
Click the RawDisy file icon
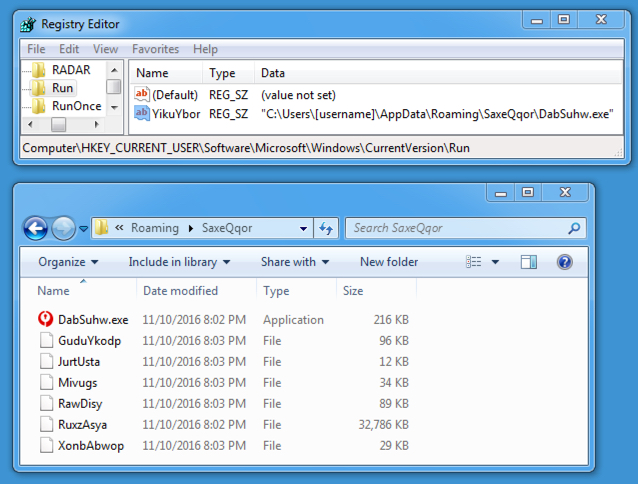46,403
